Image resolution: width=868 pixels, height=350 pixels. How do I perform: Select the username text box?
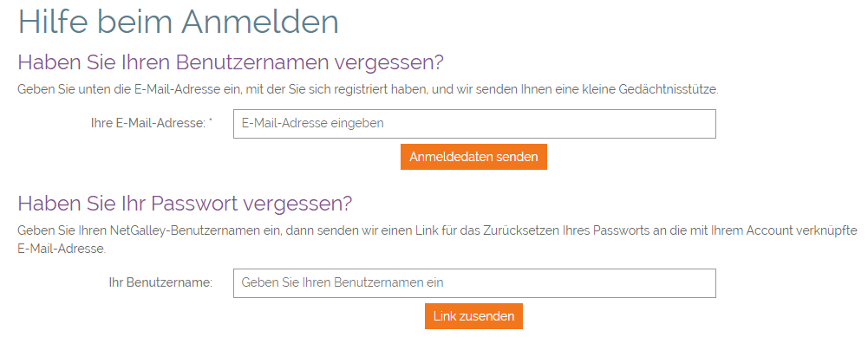(474, 283)
